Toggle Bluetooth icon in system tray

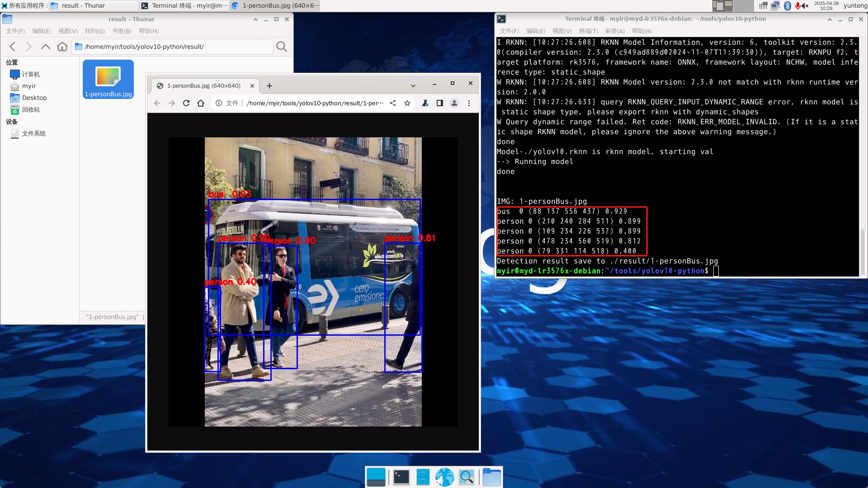[x=788, y=6]
